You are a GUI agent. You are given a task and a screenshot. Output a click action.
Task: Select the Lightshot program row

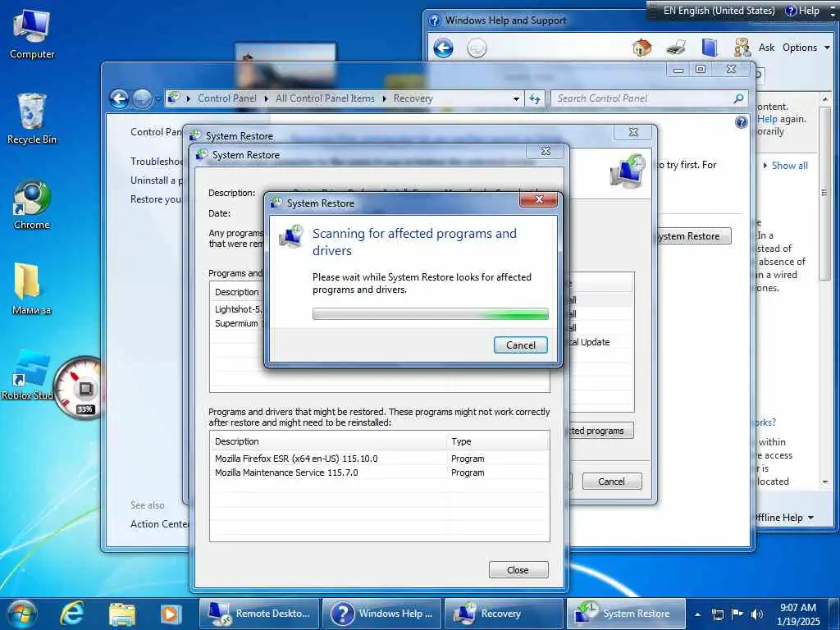238,309
